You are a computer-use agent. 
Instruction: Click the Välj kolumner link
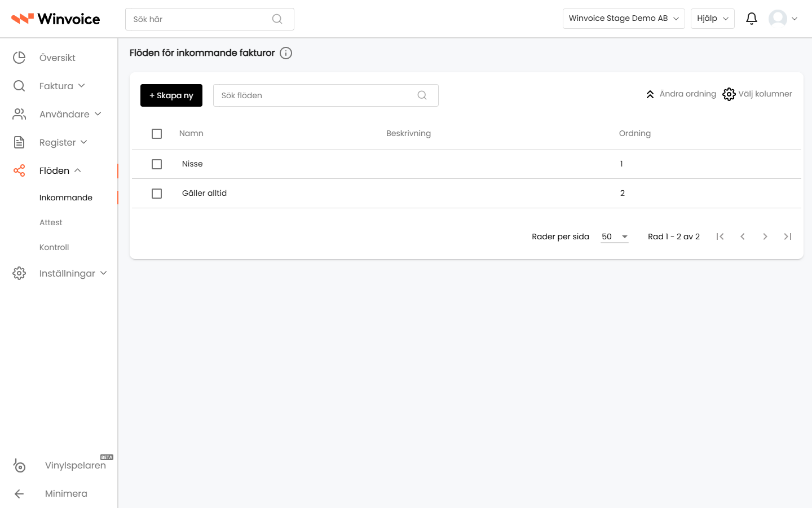point(765,94)
